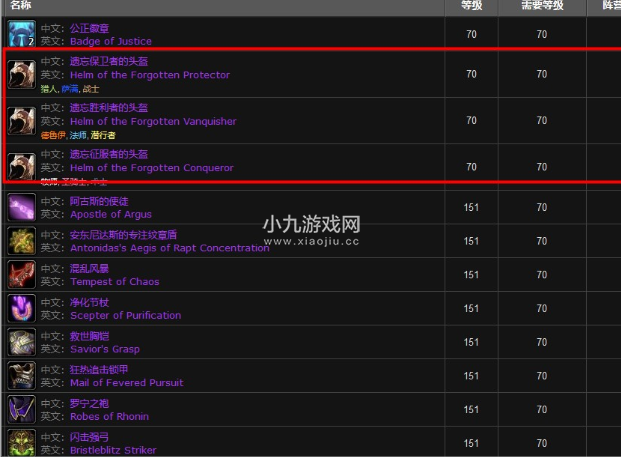The image size is (621, 457).
Task: Open the 罗宁之袍 link
Action: (90, 404)
